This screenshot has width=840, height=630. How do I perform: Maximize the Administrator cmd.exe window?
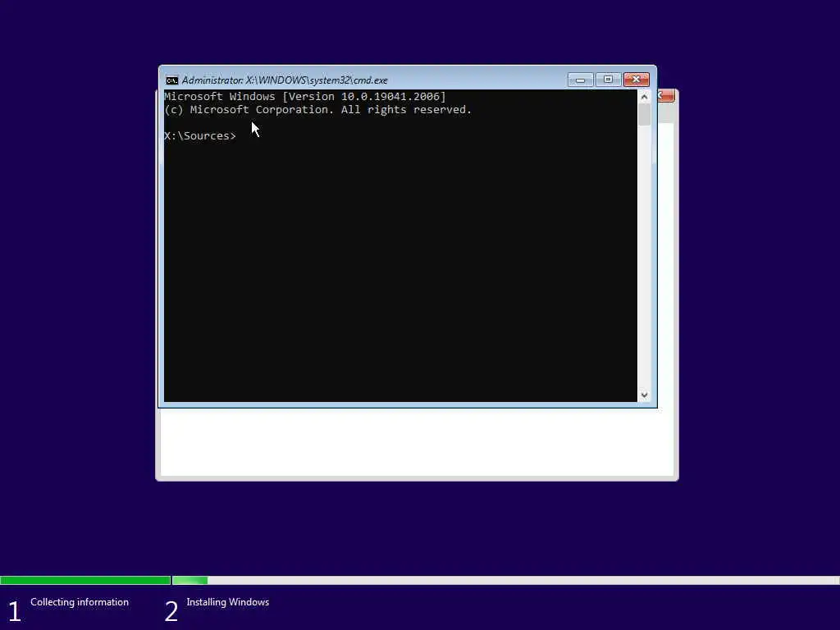click(608, 80)
